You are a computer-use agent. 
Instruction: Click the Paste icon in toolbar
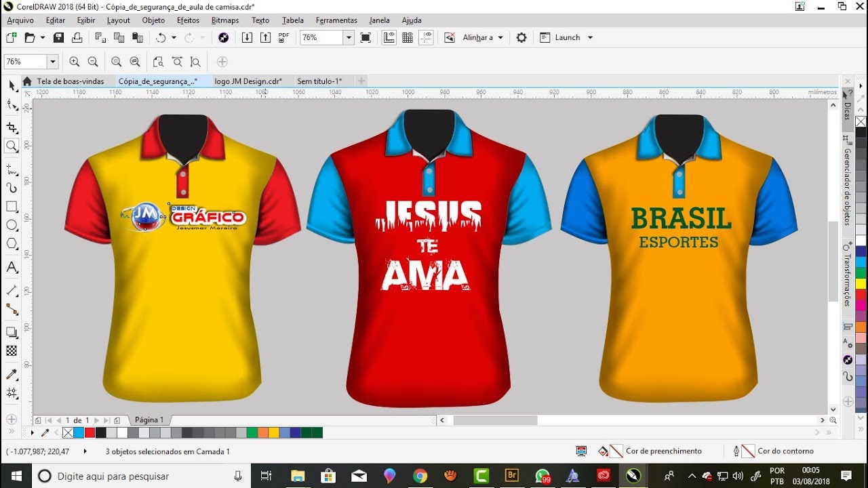coord(138,38)
